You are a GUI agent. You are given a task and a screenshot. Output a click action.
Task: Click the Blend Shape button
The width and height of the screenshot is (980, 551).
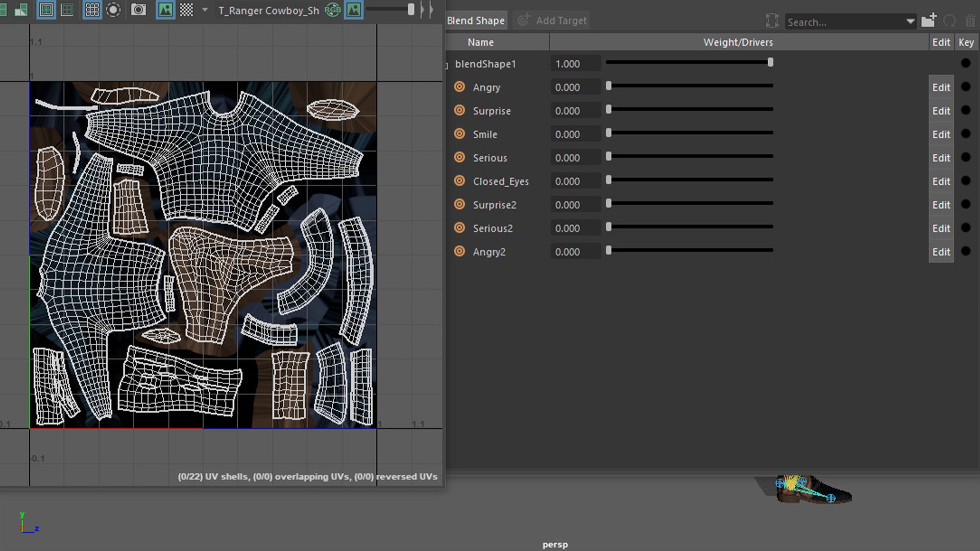pyautogui.click(x=476, y=20)
